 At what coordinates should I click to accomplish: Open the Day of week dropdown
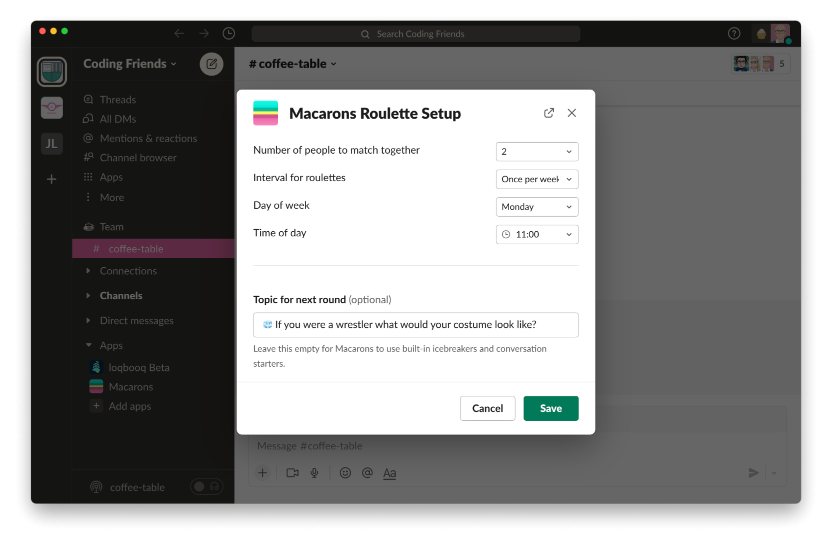(x=537, y=207)
